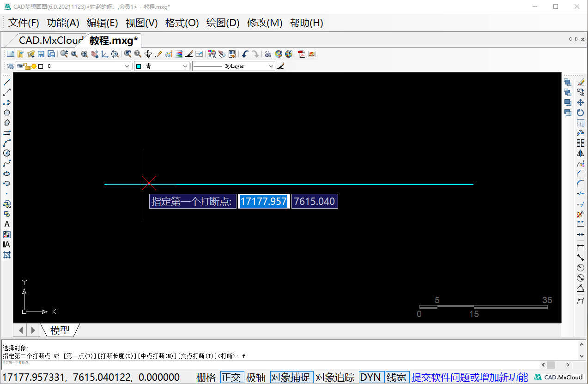The image size is (588, 384).
Task: Select the Line drawing tool
Action: pos(7,82)
